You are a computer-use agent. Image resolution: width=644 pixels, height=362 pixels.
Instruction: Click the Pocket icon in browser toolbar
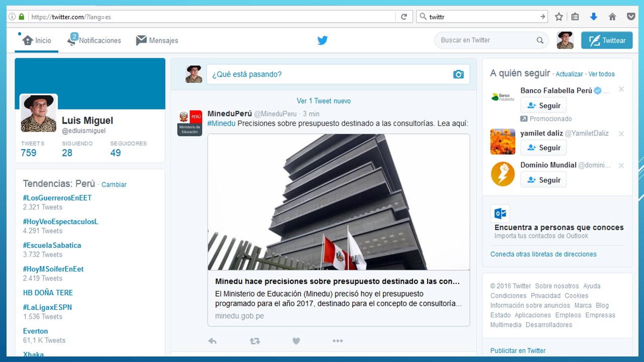point(631,17)
